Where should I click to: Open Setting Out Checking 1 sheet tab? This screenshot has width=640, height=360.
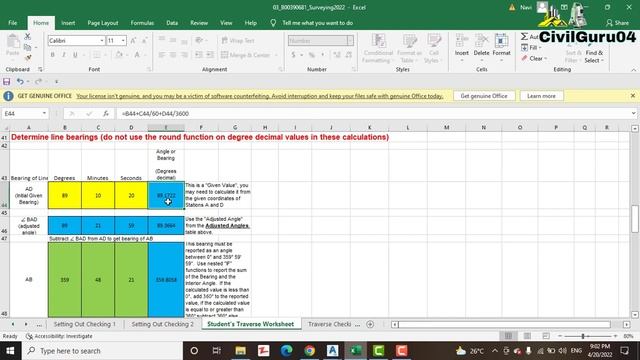(84, 324)
